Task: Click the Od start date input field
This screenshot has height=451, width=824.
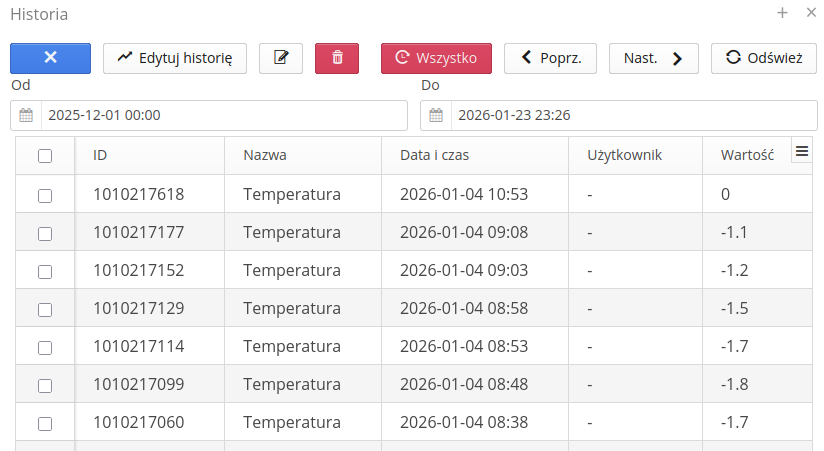Action: [x=223, y=115]
